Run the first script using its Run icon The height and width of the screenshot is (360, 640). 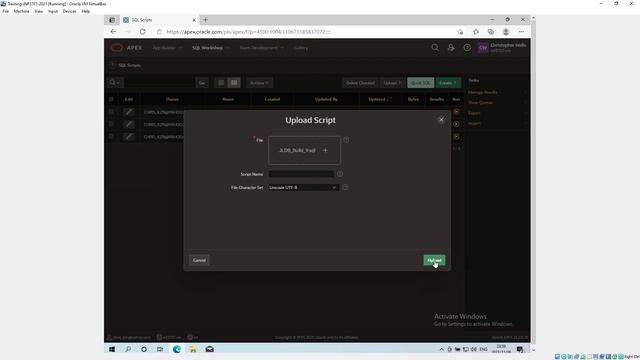pos(456,111)
